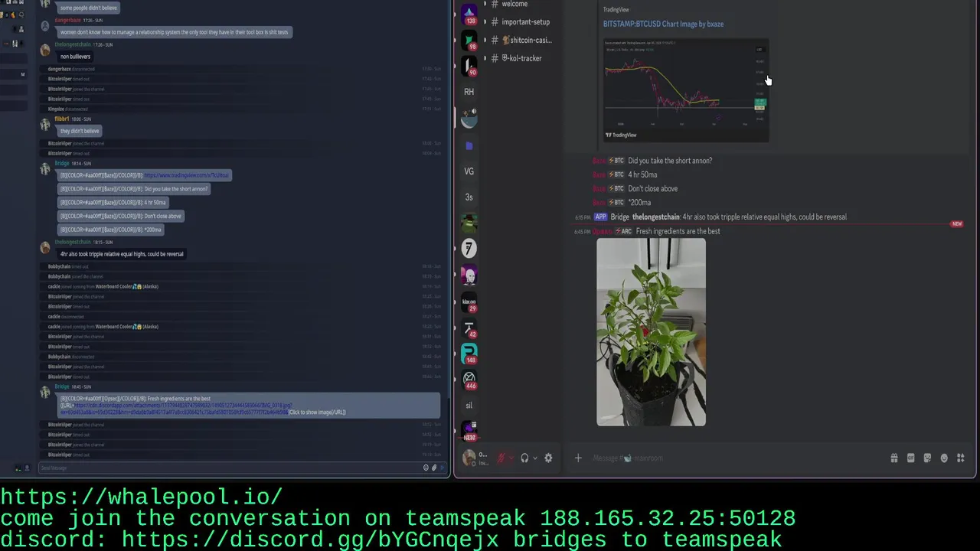Image resolution: width=980 pixels, height=551 pixels.
Task: Open the VG server in Discord
Action: (x=469, y=171)
